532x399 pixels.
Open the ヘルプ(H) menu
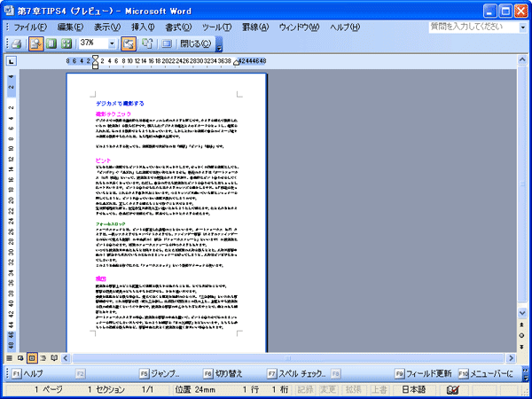point(345,27)
